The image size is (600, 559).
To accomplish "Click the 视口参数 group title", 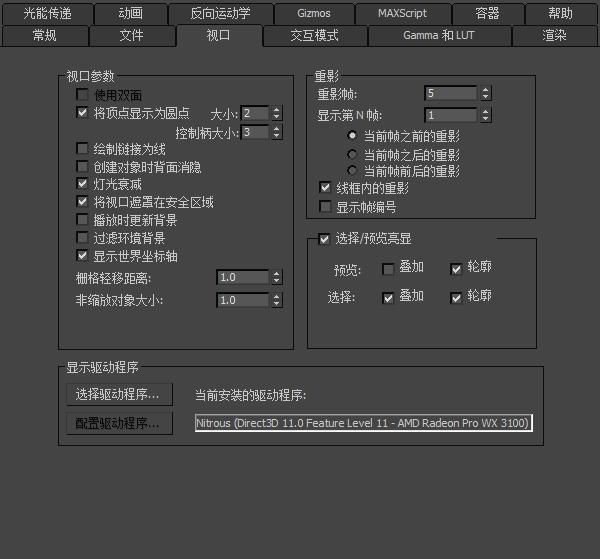I will coord(90,76).
